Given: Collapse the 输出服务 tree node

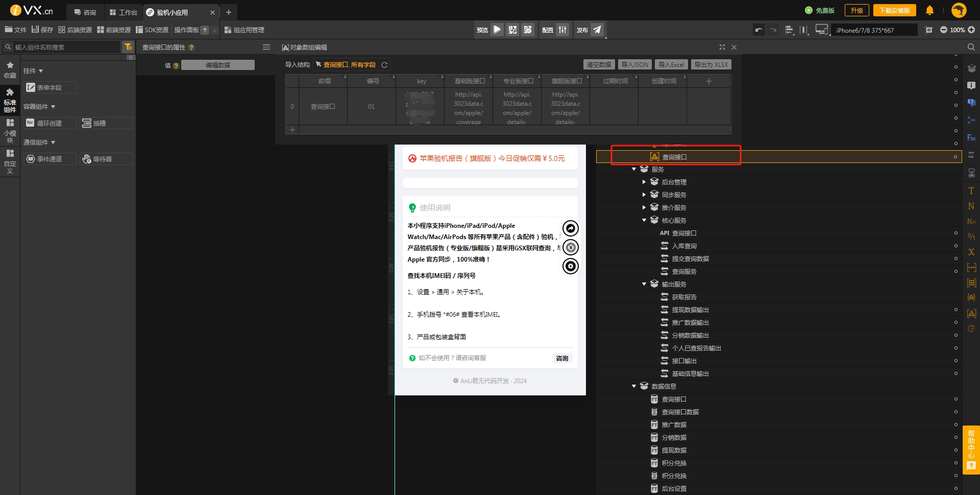Looking at the screenshot, I should [x=644, y=284].
